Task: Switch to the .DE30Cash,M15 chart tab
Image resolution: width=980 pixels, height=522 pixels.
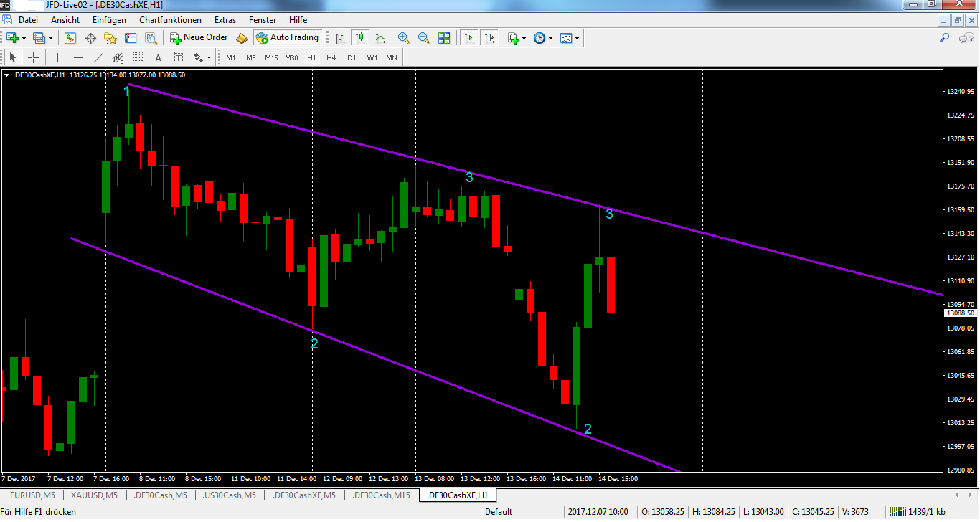Action: 381,495
